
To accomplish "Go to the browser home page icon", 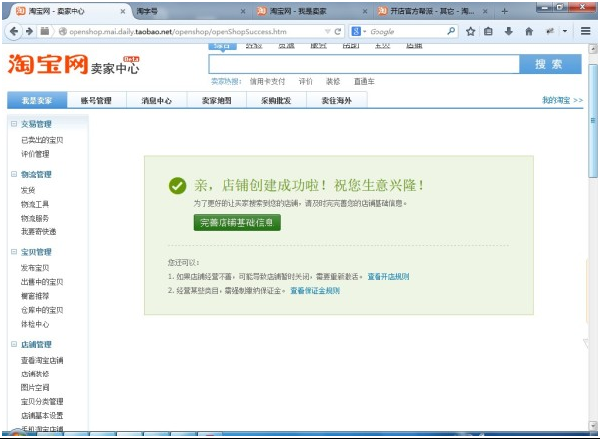I will click(529, 31).
